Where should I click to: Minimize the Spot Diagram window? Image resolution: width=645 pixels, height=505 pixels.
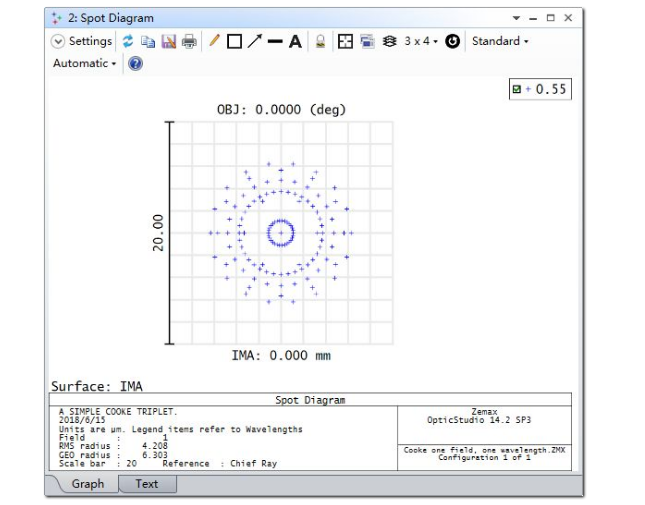click(x=533, y=19)
